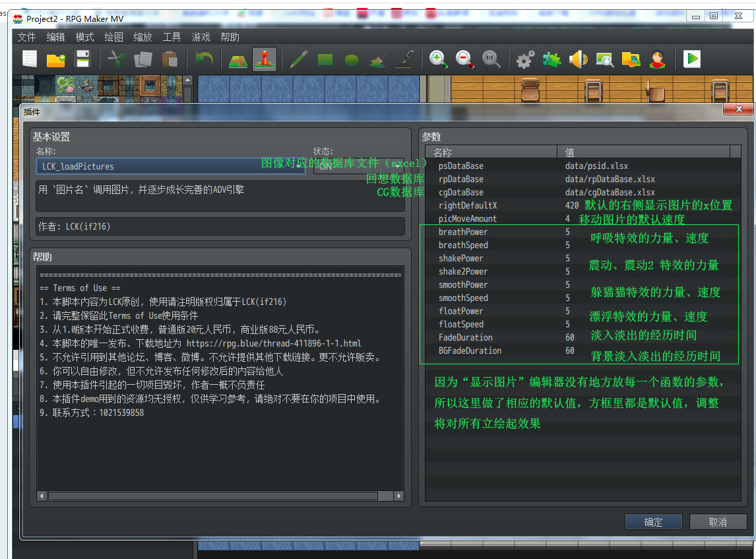Select the Shadow Pen tool
Screen dimensions: 756x559
click(x=404, y=59)
